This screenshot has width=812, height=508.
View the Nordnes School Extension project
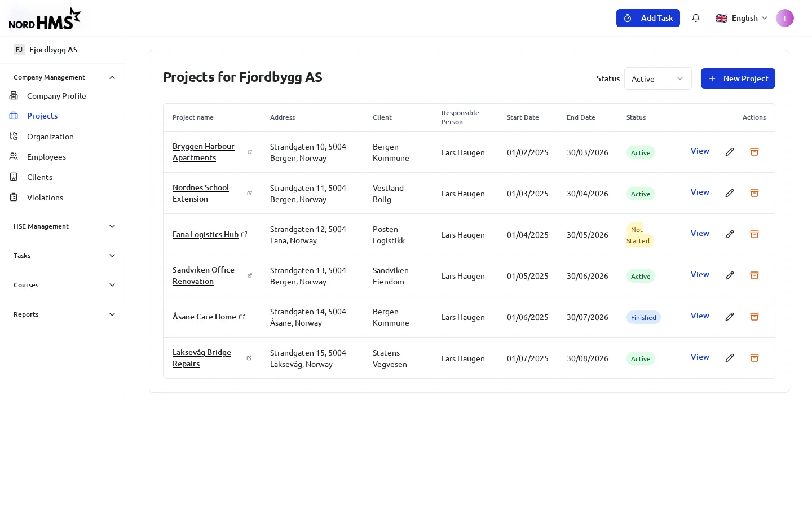click(700, 192)
